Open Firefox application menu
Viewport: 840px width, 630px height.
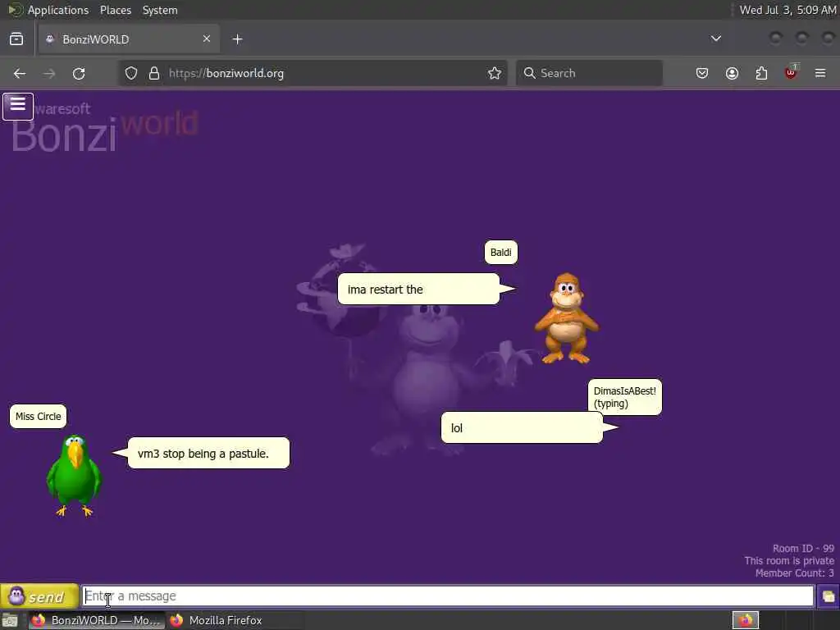tap(820, 73)
